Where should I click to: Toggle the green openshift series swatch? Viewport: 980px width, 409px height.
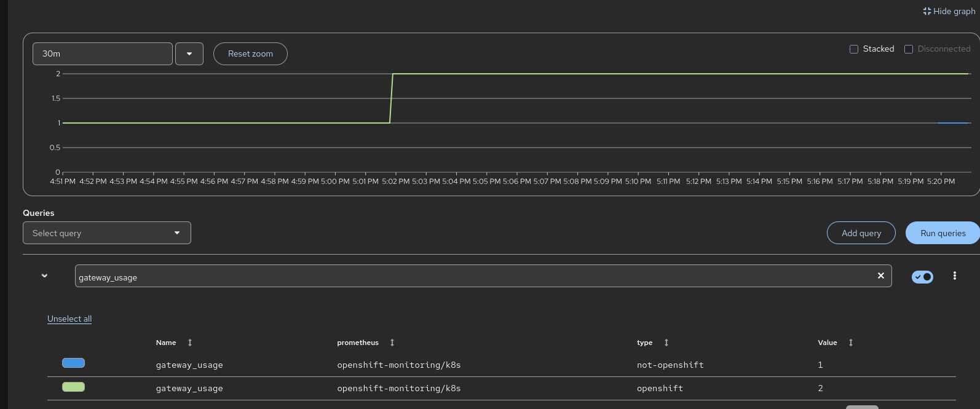pos(73,387)
